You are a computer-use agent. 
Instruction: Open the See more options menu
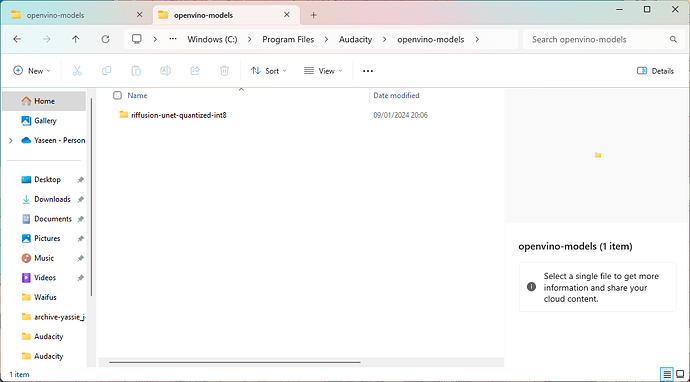[x=368, y=71]
